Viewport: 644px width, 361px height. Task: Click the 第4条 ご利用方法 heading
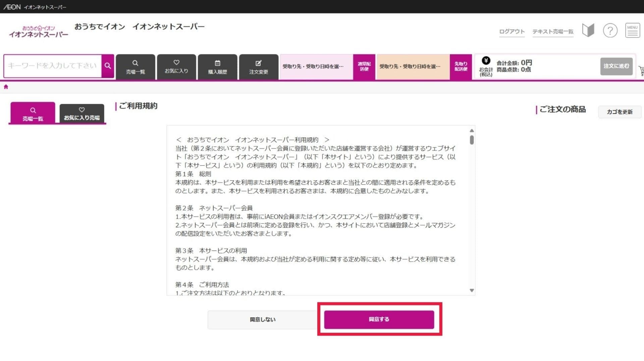202,284
